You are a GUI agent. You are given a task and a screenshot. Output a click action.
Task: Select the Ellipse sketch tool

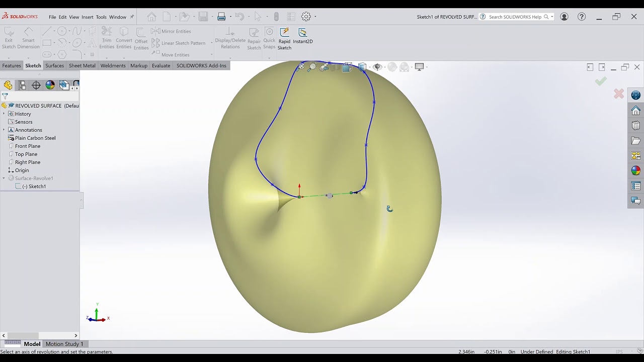[x=77, y=43]
